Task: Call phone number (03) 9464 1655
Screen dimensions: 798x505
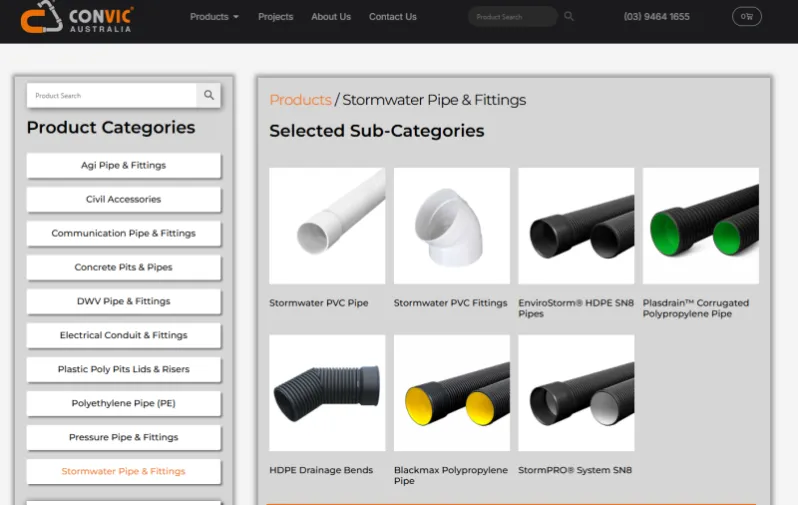Action: click(x=657, y=17)
